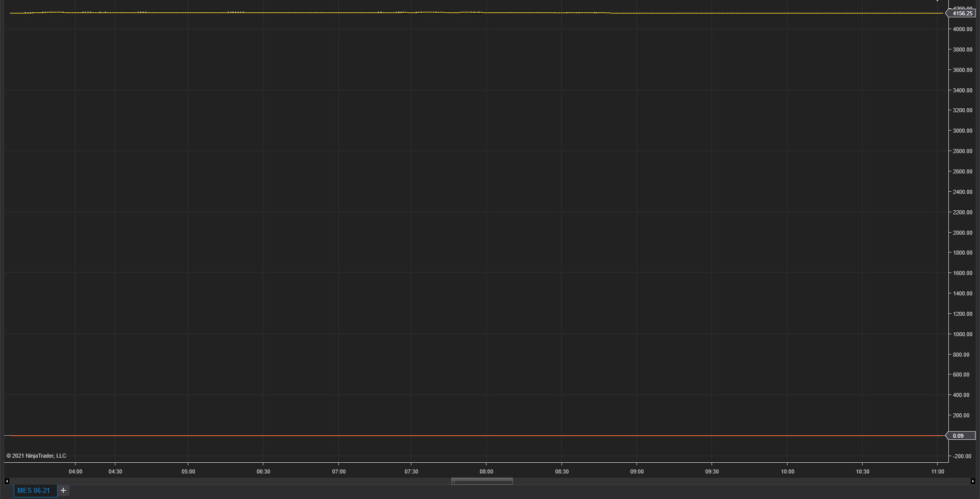Click the 1400.00 price axis label
The image size is (980, 499).
point(962,293)
